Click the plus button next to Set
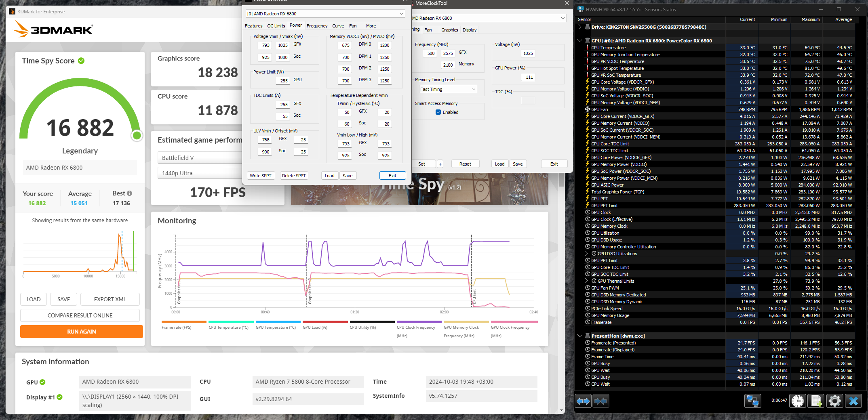868x420 pixels. point(440,164)
